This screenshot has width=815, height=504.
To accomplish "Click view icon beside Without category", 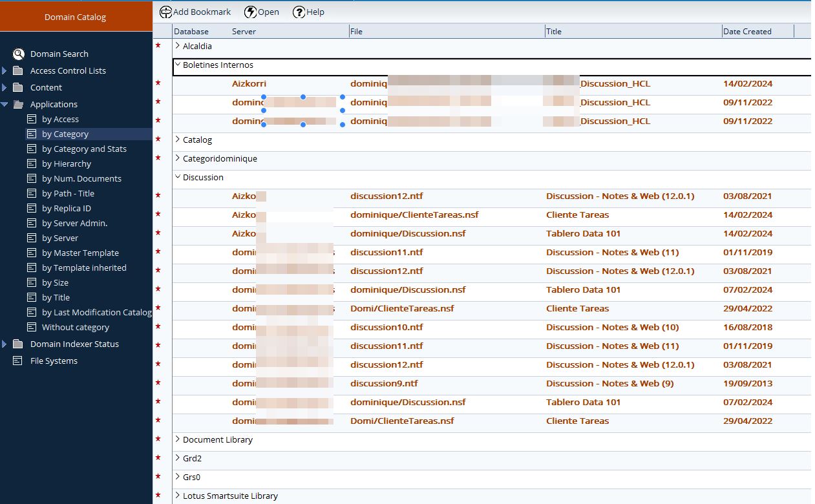I will tap(32, 327).
